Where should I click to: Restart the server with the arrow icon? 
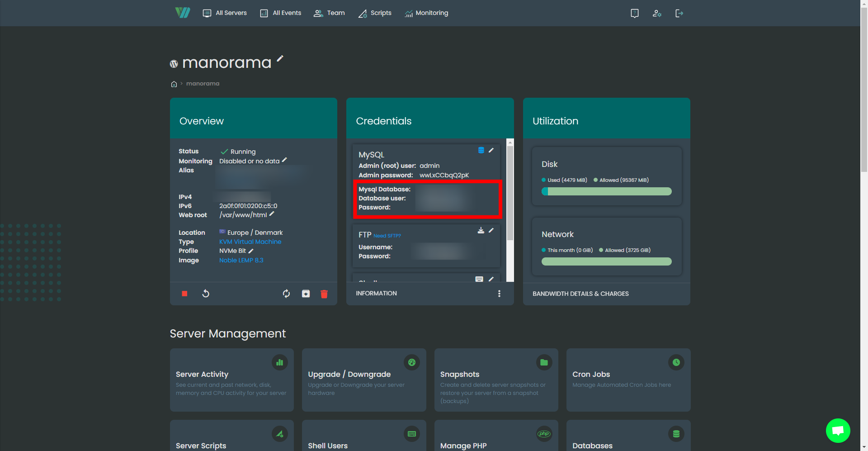coord(206,294)
